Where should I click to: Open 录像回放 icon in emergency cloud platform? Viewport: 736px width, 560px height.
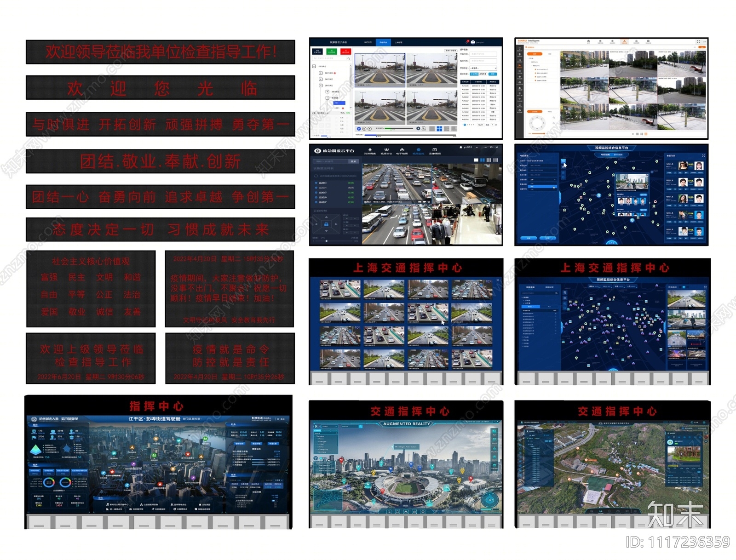435,151
